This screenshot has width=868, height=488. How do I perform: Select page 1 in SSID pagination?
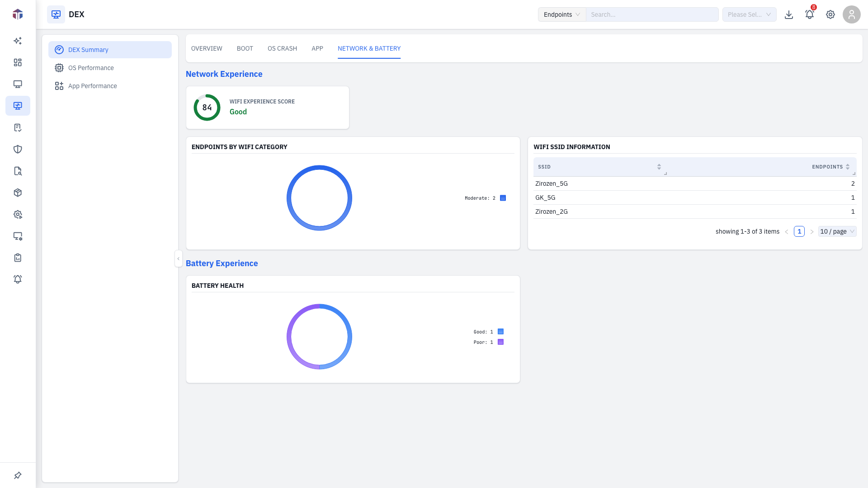pyautogui.click(x=799, y=231)
